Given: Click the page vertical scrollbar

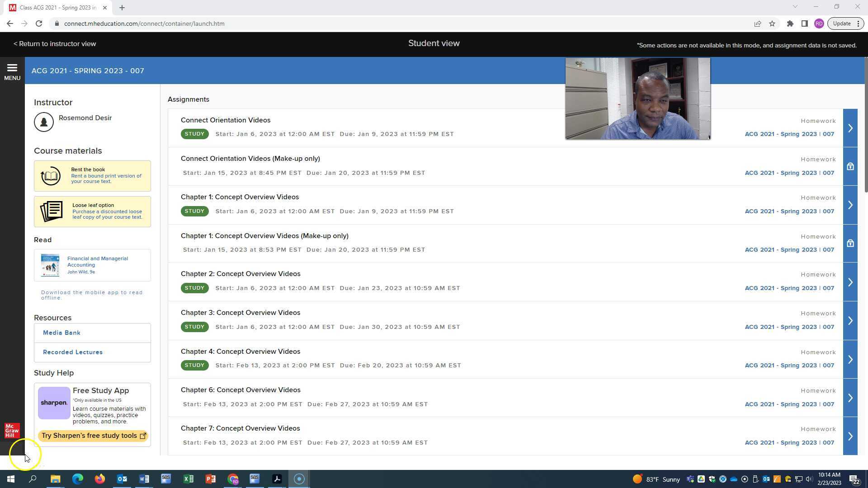Looking at the screenshot, I should (866, 125).
